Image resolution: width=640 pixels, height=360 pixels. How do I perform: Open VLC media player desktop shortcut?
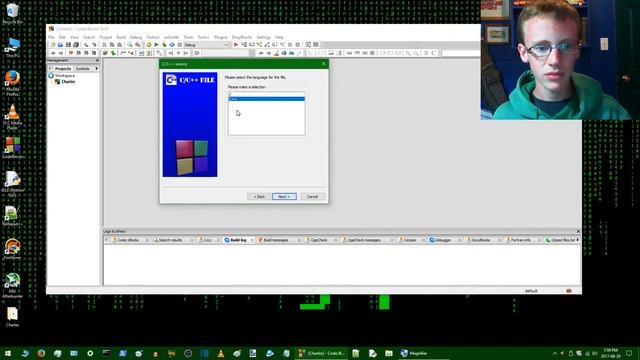click(12, 117)
